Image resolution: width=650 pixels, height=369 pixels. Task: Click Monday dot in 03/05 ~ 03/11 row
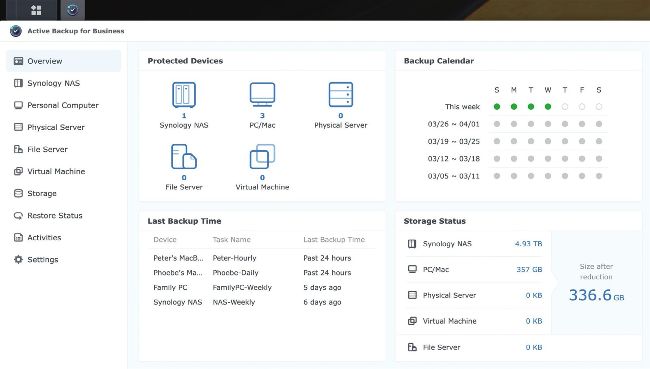pyautogui.click(x=514, y=176)
